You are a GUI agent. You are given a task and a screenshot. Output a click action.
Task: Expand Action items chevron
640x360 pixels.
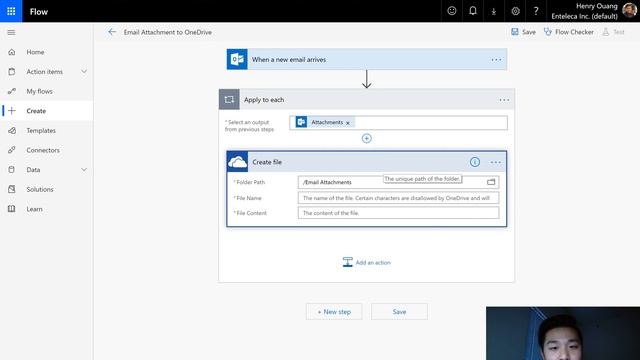(84, 71)
